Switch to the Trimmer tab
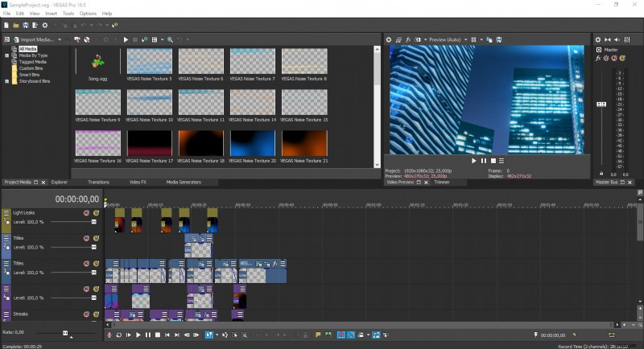The width and height of the screenshot is (644, 349). (442, 182)
